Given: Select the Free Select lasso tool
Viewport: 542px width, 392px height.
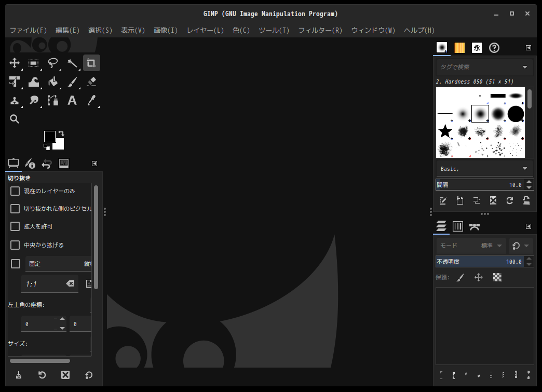Looking at the screenshot, I should (52, 63).
